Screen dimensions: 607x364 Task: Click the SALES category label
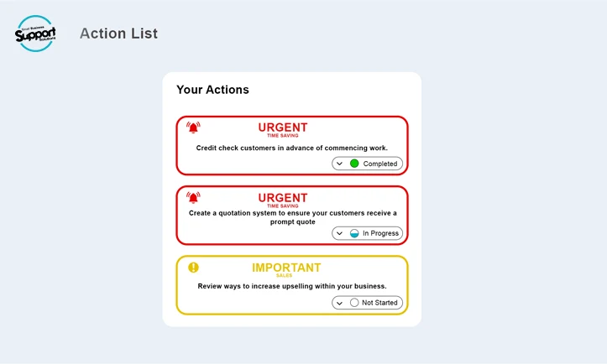(x=284, y=276)
